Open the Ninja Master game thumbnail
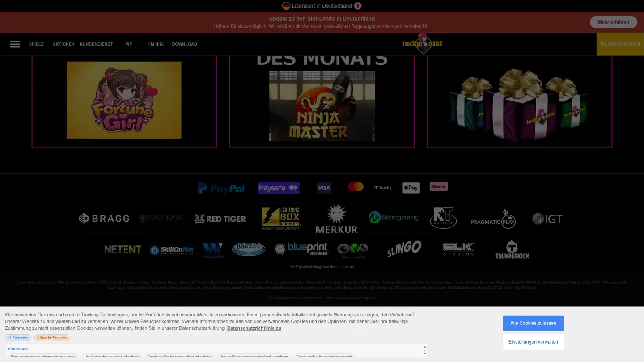The image size is (644, 362). tap(322, 106)
